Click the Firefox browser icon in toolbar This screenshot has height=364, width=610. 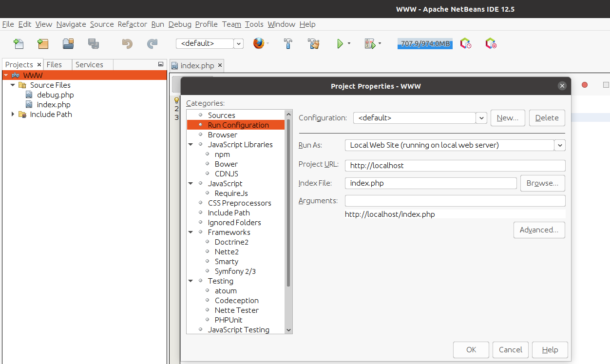coord(258,44)
